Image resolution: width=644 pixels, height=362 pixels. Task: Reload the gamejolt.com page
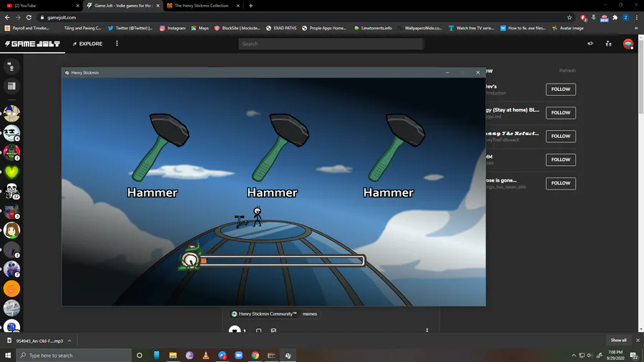(x=29, y=17)
